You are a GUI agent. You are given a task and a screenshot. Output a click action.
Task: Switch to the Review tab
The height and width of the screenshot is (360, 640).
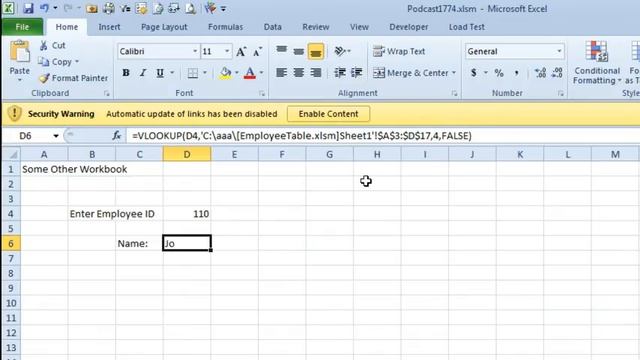(x=316, y=27)
